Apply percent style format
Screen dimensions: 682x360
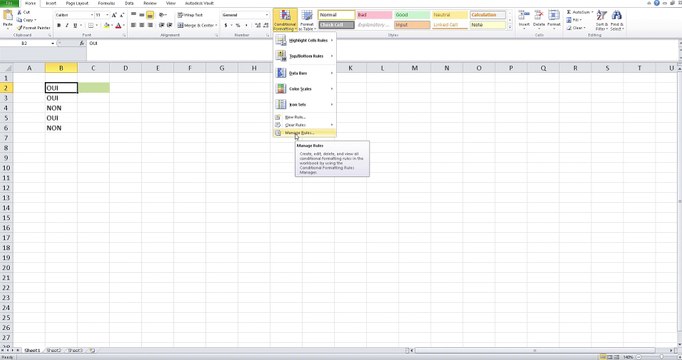pyautogui.click(x=238, y=25)
